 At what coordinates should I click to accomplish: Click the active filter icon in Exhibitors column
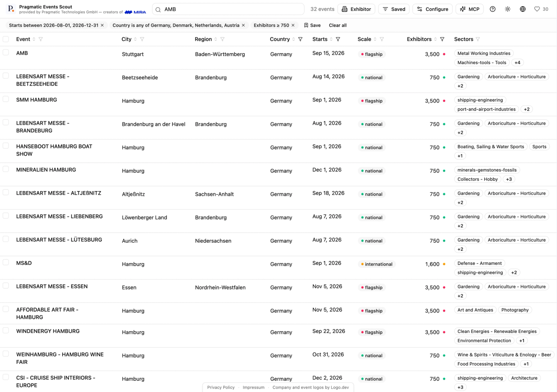coord(442,39)
